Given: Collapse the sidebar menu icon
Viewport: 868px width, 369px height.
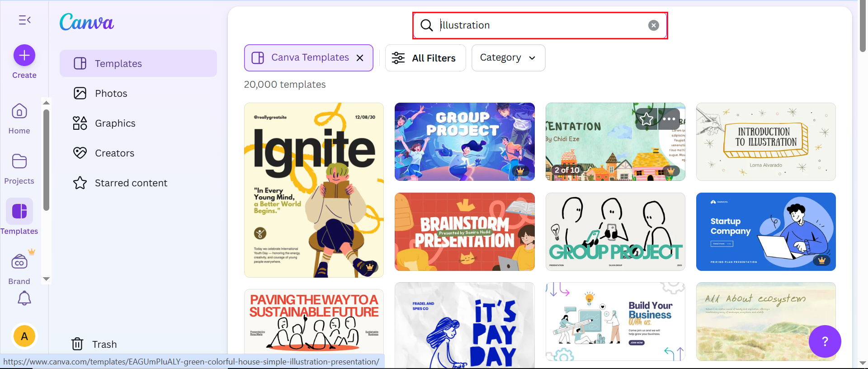Looking at the screenshot, I should pos(24,20).
